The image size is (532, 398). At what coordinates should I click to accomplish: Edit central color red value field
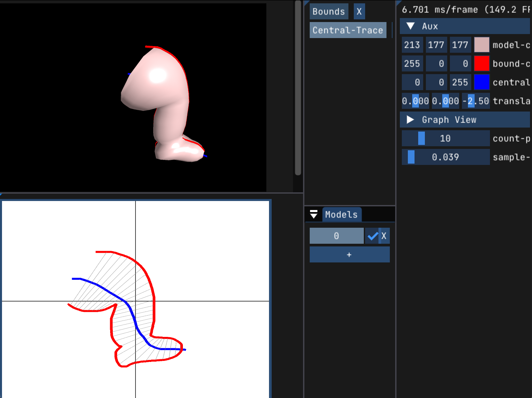click(412, 82)
